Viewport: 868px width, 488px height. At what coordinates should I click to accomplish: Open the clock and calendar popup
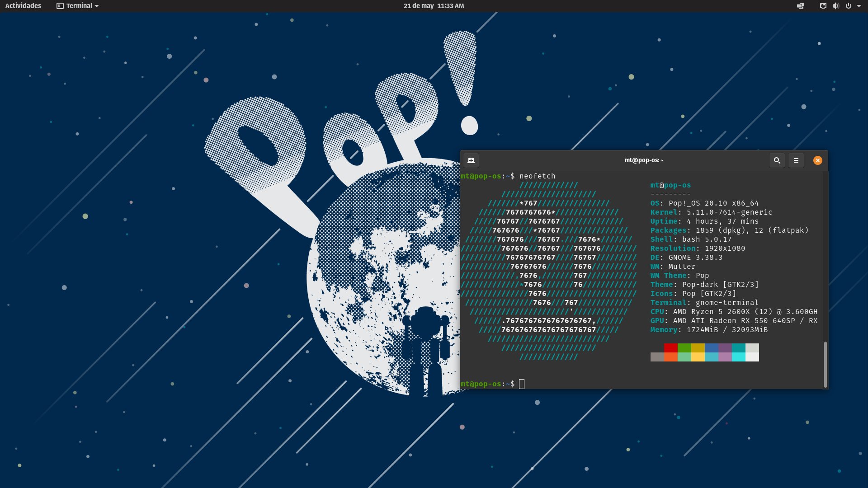(x=434, y=6)
